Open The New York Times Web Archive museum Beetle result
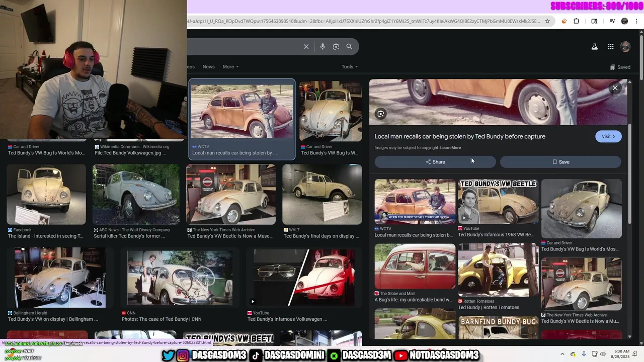The image size is (644, 362). pyautogui.click(x=231, y=194)
